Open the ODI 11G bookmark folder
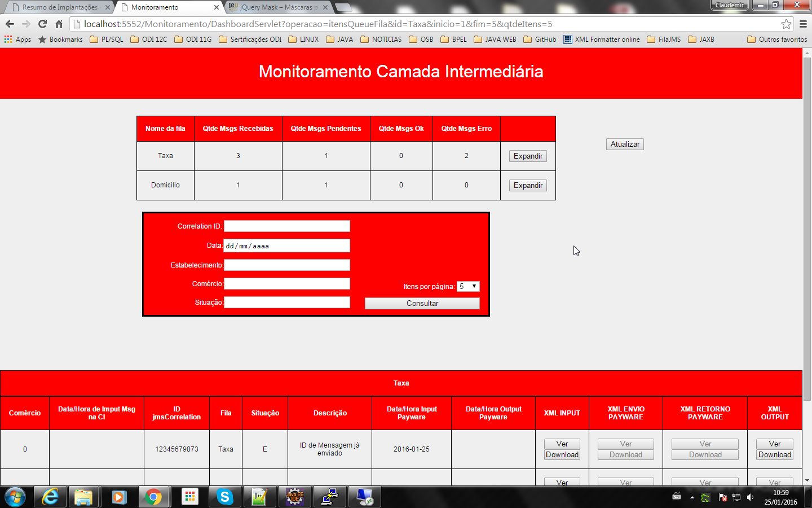812x508 pixels. point(193,40)
